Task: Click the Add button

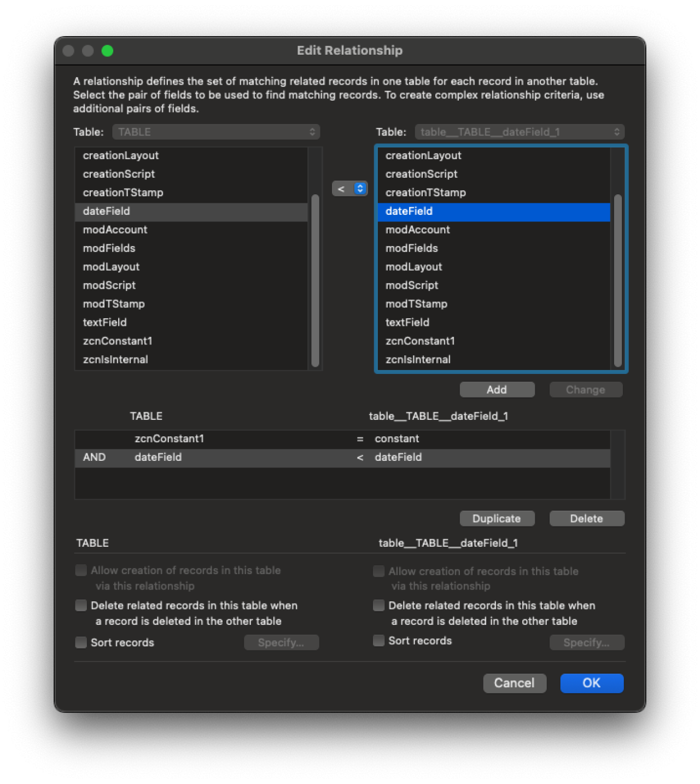Action: coord(497,389)
